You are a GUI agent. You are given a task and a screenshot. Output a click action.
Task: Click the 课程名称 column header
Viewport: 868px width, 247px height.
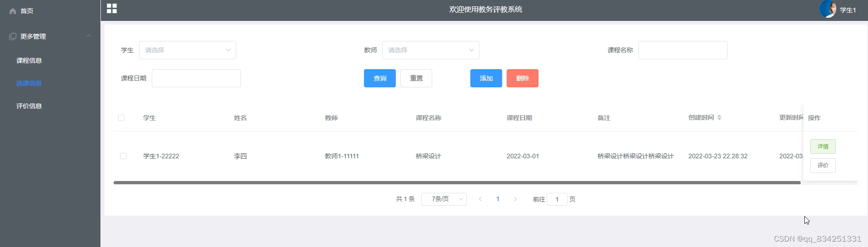(x=429, y=118)
